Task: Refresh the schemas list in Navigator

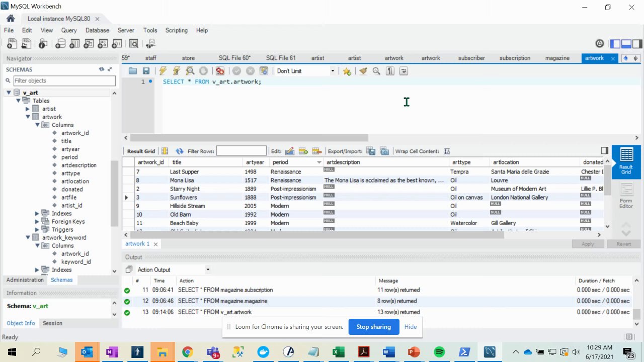Action: coord(102,69)
